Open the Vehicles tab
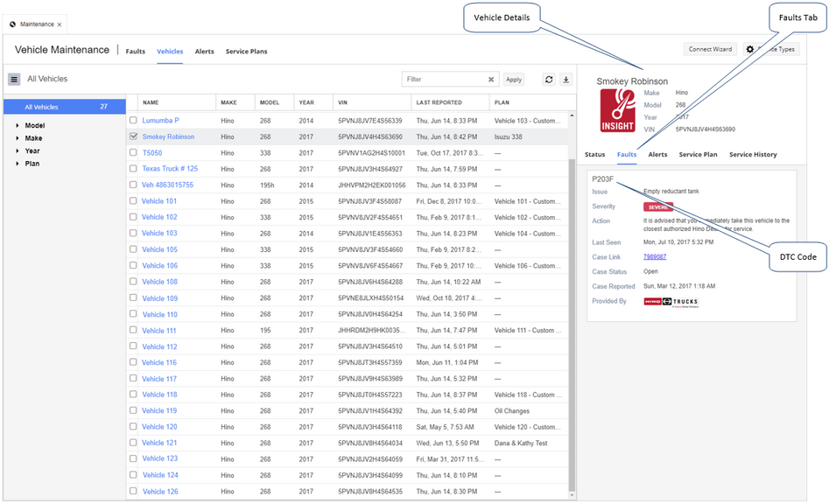 170,52
